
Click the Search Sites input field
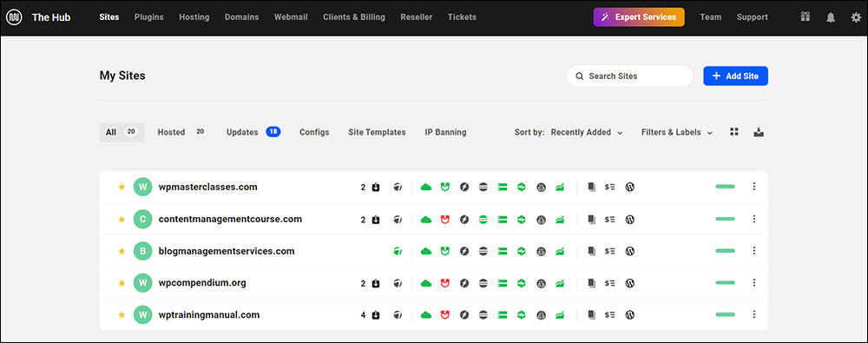click(630, 76)
